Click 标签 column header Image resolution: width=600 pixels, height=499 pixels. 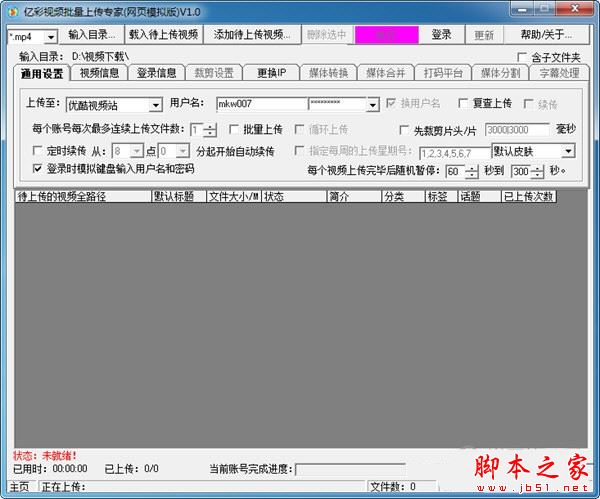[442, 197]
